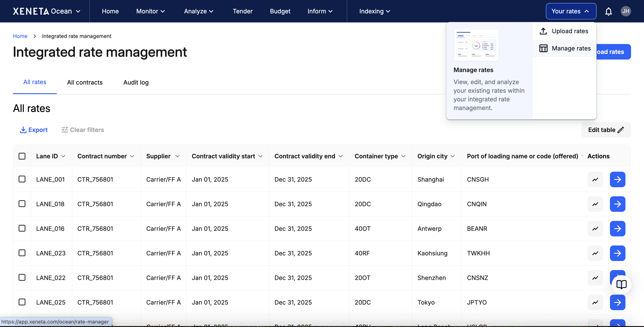Viewport: 644px width, 327px height.
Task: Check the LANE_016 row checkbox
Action: click(x=22, y=228)
